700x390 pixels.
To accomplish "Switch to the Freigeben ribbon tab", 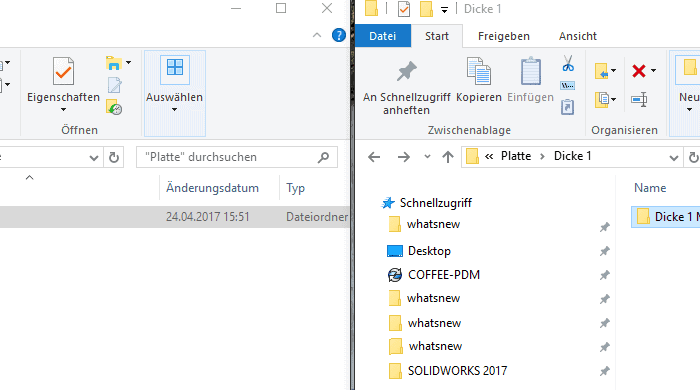I will tap(504, 36).
